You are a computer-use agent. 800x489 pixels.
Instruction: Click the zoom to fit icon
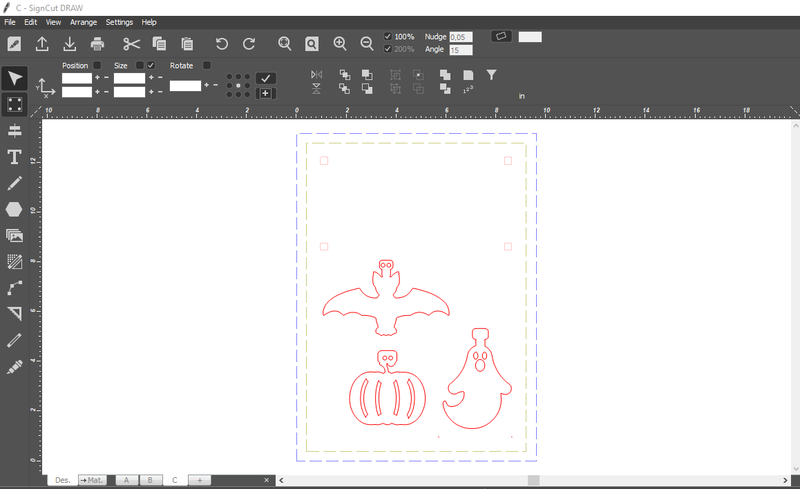tap(285, 44)
